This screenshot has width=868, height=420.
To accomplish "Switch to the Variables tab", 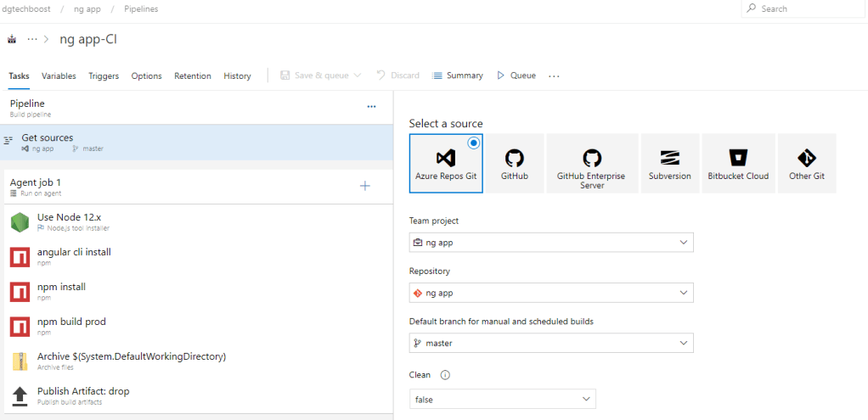I will [59, 76].
